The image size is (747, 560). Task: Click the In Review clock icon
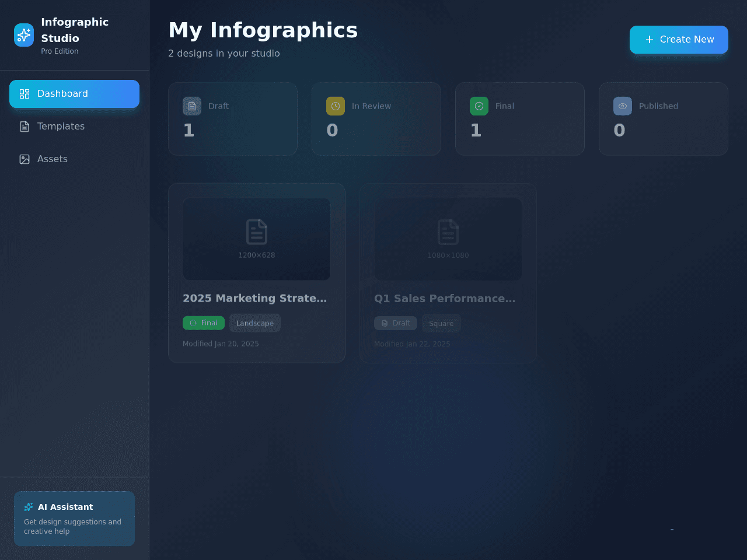point(336,106)
